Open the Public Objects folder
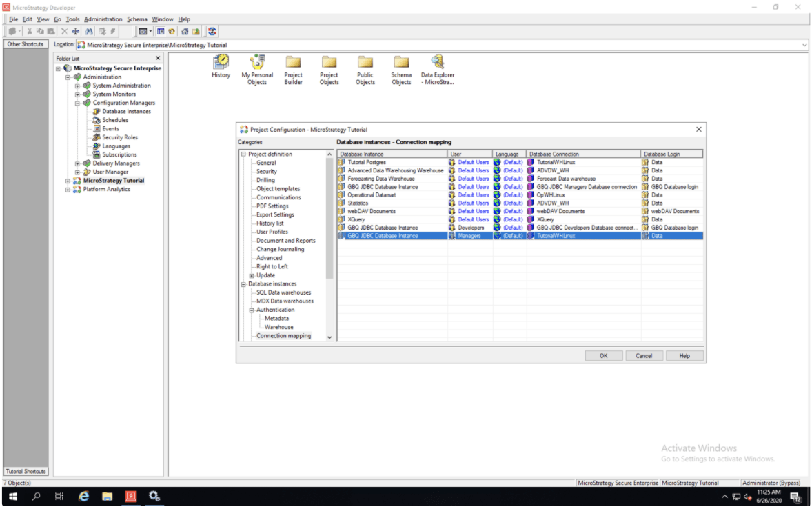This screenshot has height=509, width=812. pyautogui.click(x=365, y=63)
